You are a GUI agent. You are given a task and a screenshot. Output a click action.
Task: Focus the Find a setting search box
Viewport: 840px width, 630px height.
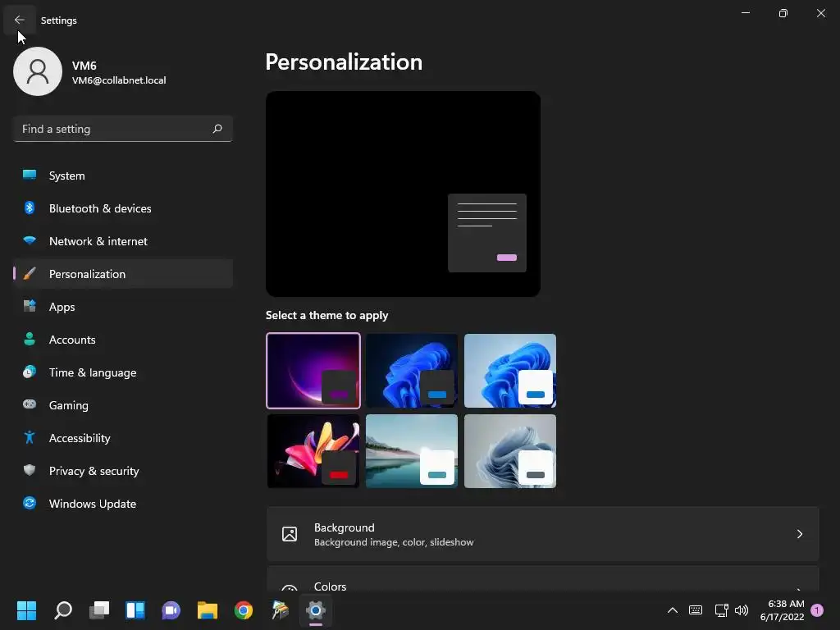pos(123,129)
